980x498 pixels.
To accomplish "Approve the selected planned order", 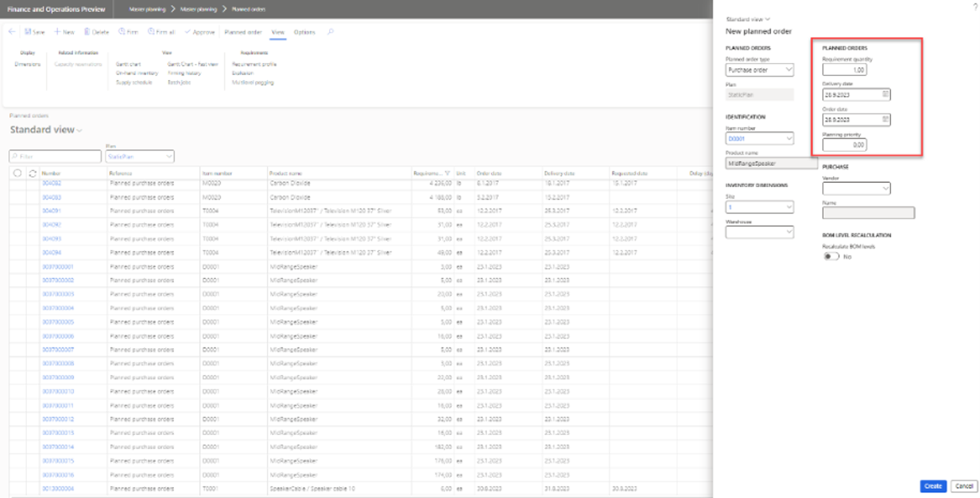I will click(200, 32).
